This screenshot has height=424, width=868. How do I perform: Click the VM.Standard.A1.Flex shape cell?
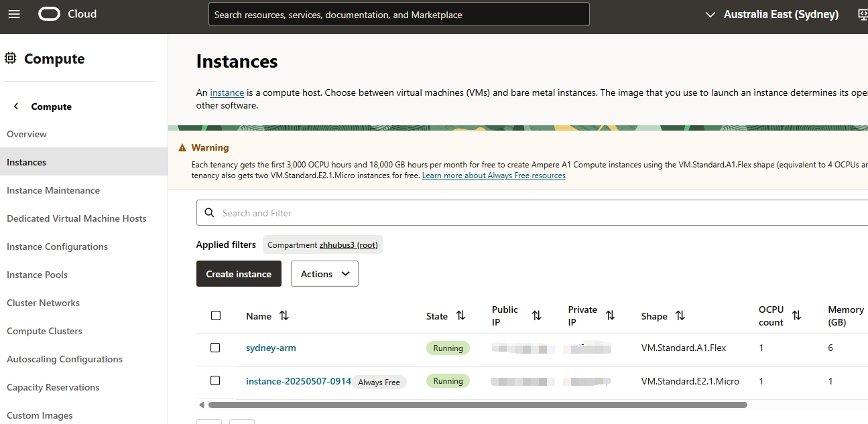684,348
